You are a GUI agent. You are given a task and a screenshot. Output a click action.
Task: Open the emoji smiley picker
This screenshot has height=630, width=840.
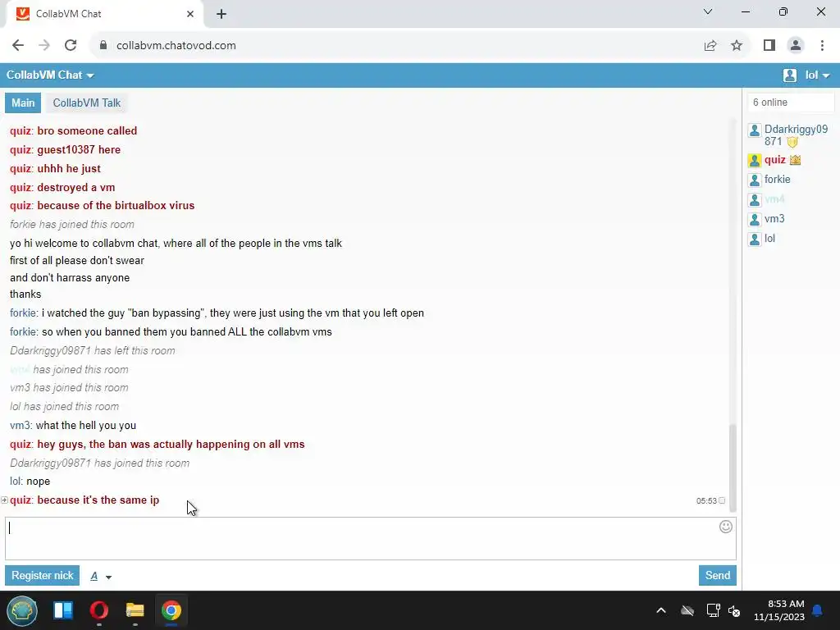(725, 527)
